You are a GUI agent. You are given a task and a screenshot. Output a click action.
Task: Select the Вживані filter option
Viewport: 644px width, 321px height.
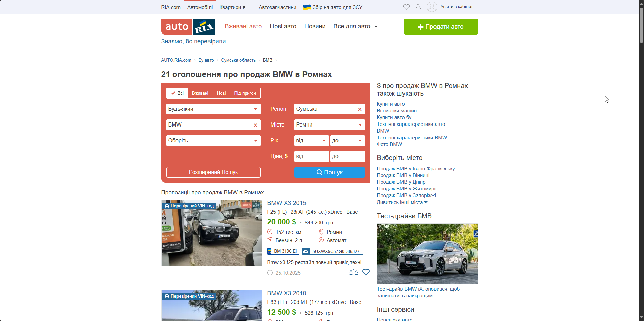pos(200,93)
